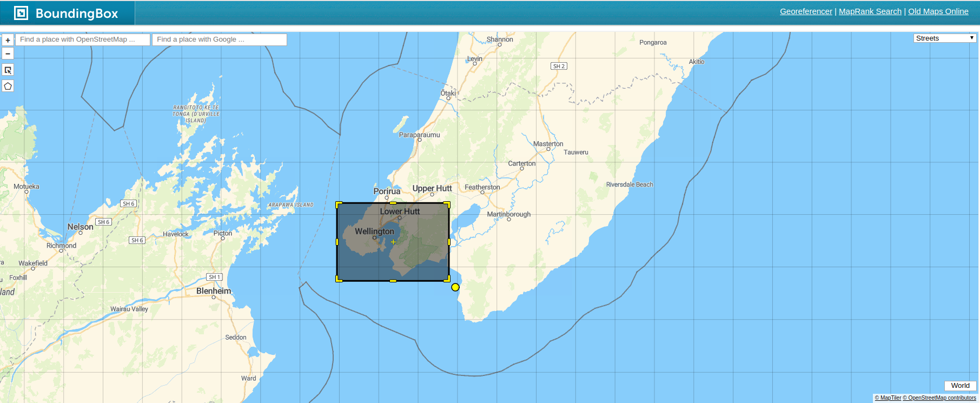Click the Motueka label
Image resolution: width=980 pixels, height=403 pixels.
pyautogui.click(x=27, y=187)
